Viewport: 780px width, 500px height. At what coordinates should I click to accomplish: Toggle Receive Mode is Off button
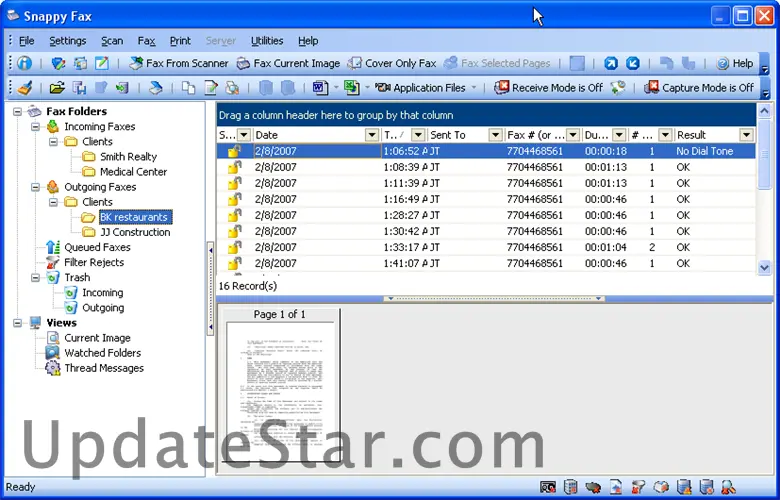click(548, 88)
